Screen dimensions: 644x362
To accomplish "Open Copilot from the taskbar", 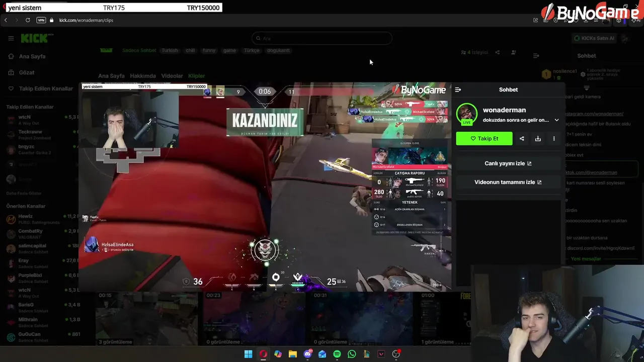I will pos(278,354).
